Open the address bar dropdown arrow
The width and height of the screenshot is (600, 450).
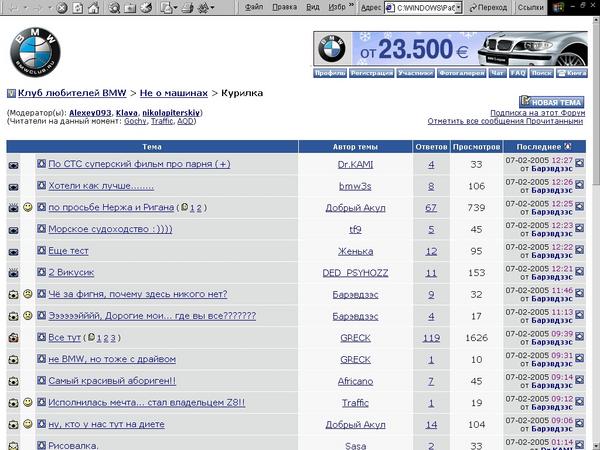pos(459,7)
